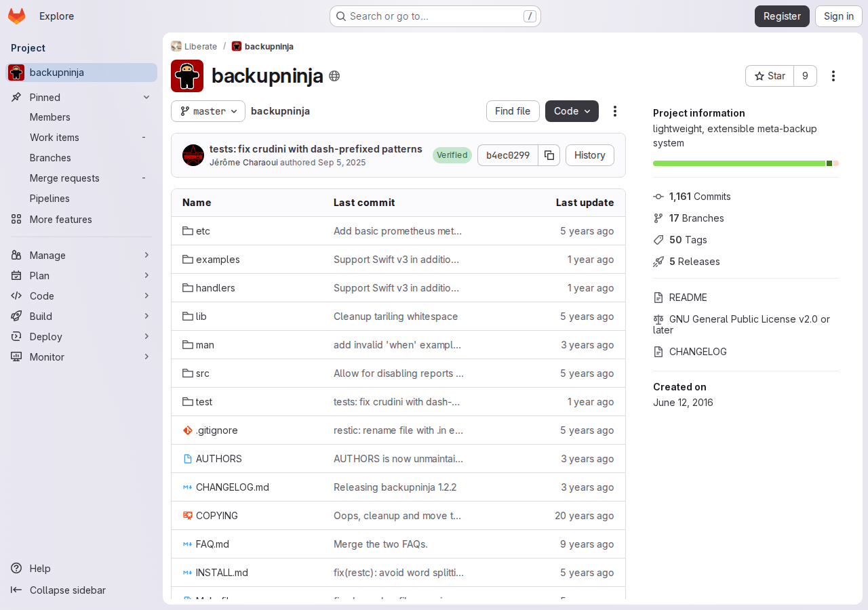Click the public visibility globe icon
This screenshot has height=610, width=868.
(334, 76)
